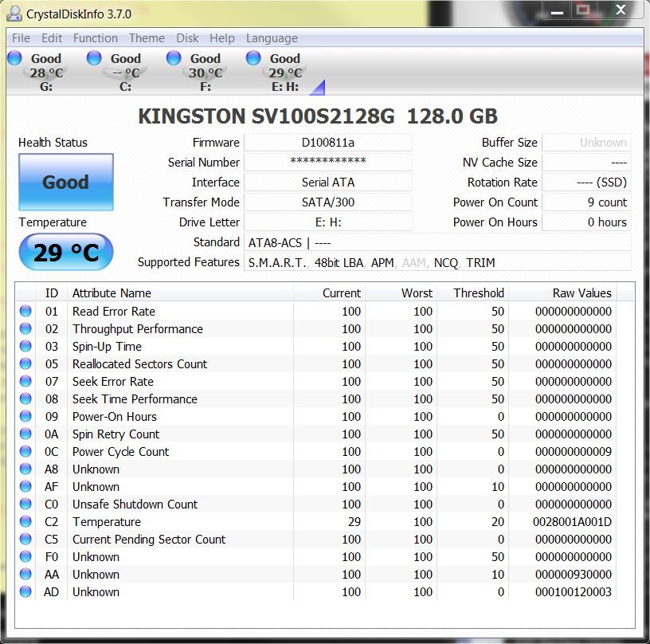650x644 pixels.
Task: Click status orb of the AA Unknown row
Action: tap(25, 574)
